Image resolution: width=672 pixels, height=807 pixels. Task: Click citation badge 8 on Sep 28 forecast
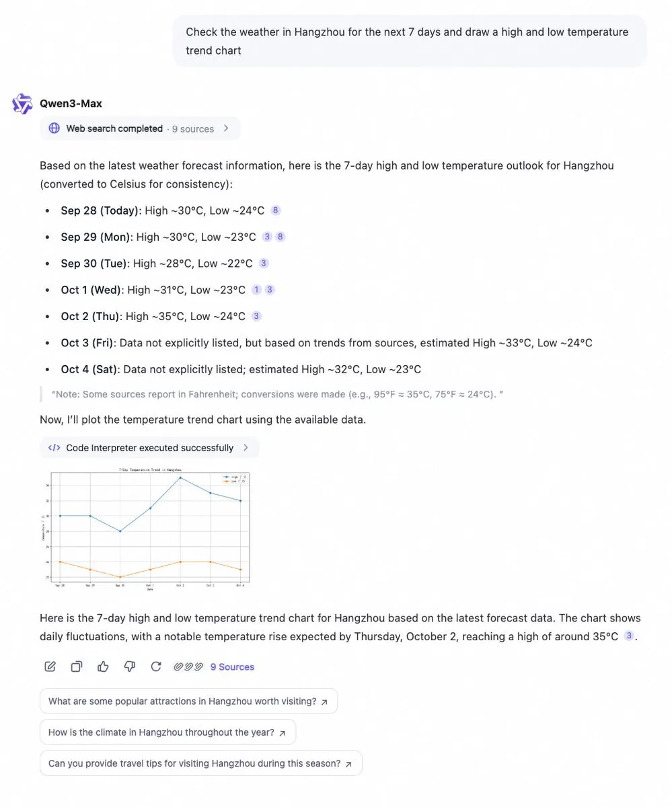(274, 210)
